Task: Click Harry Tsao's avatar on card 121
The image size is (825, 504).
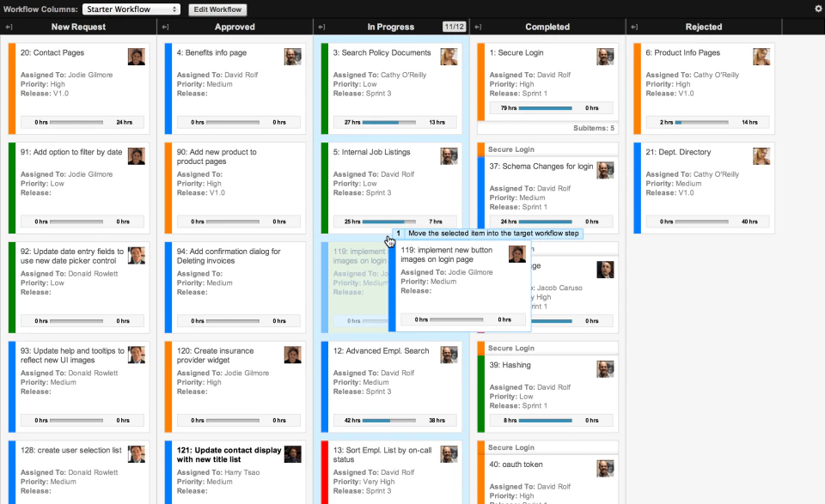Action: click(292, 454)
